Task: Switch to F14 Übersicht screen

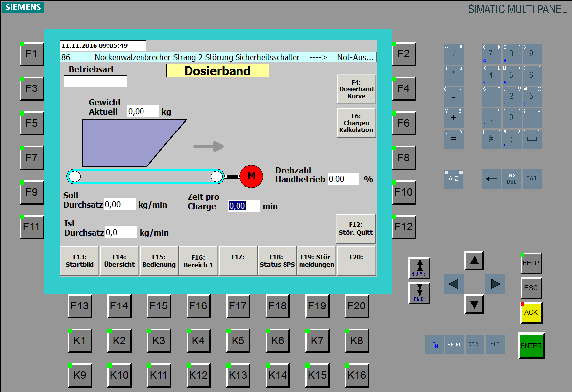Action: 119,261
